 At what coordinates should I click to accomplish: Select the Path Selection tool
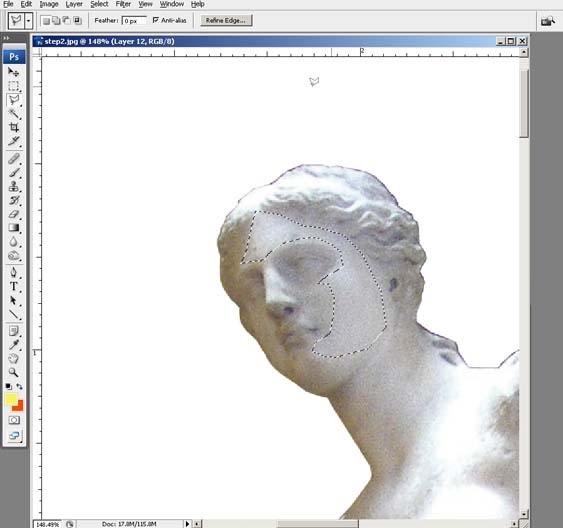point(14,300)
